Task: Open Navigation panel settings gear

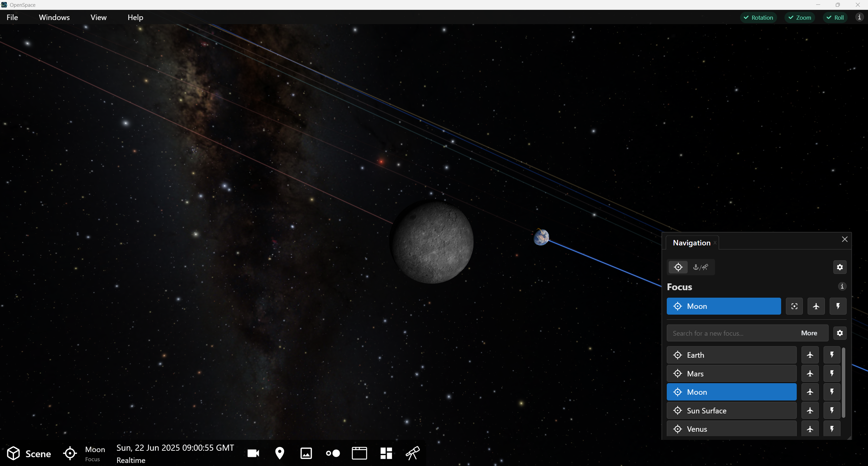Action: [840, 267]
